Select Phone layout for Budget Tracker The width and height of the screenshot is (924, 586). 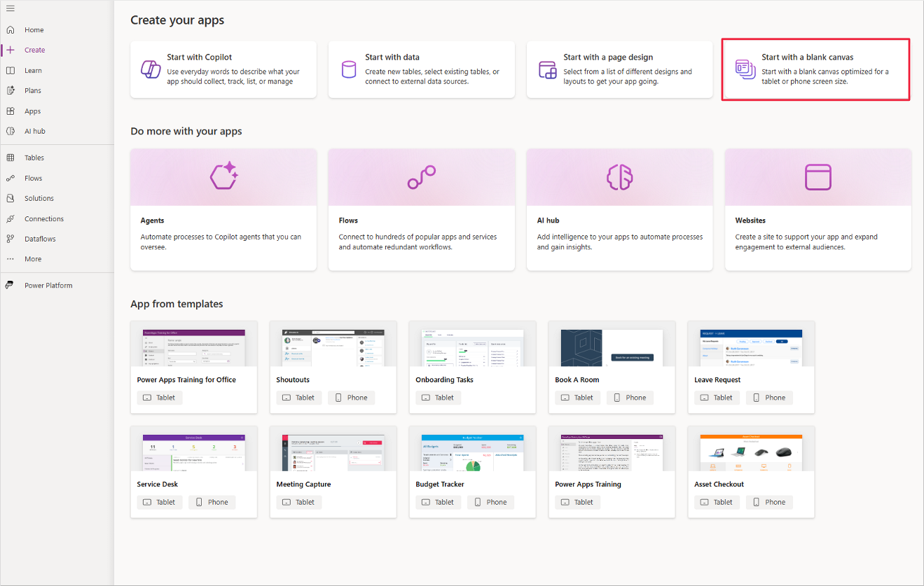coord(491,502)
